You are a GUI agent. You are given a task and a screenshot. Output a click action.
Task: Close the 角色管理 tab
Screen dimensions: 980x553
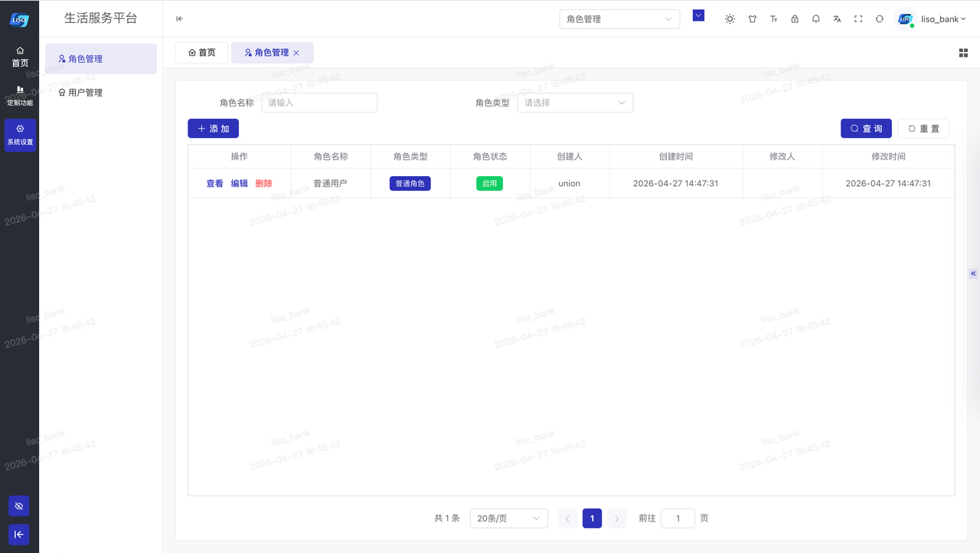point(296,53)
